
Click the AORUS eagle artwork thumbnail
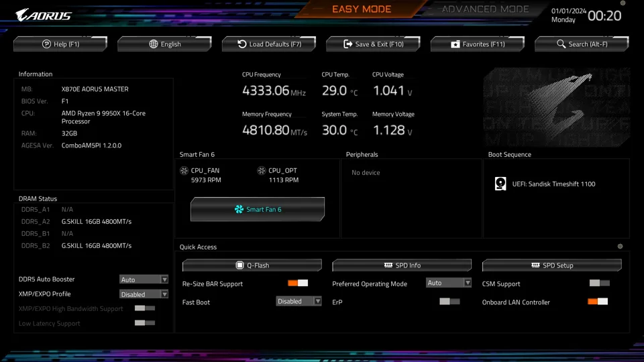557,107
